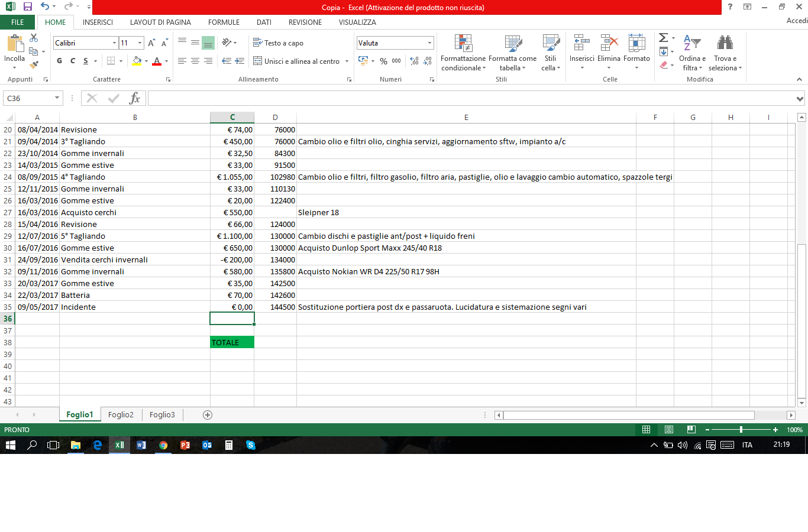Switch to Page Layout view

click(669, 430)
